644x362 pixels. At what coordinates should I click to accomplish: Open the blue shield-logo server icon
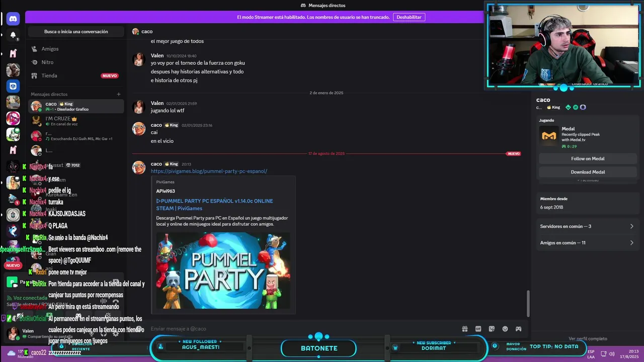pyautogui.click(x=13, y=86)
